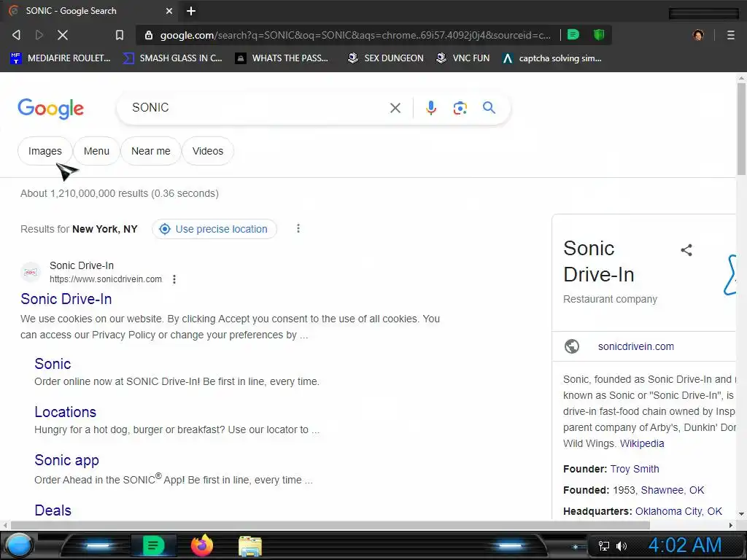Open Oklahoma City, OK headquarters link
747x560 pixels.
point(678,511)
